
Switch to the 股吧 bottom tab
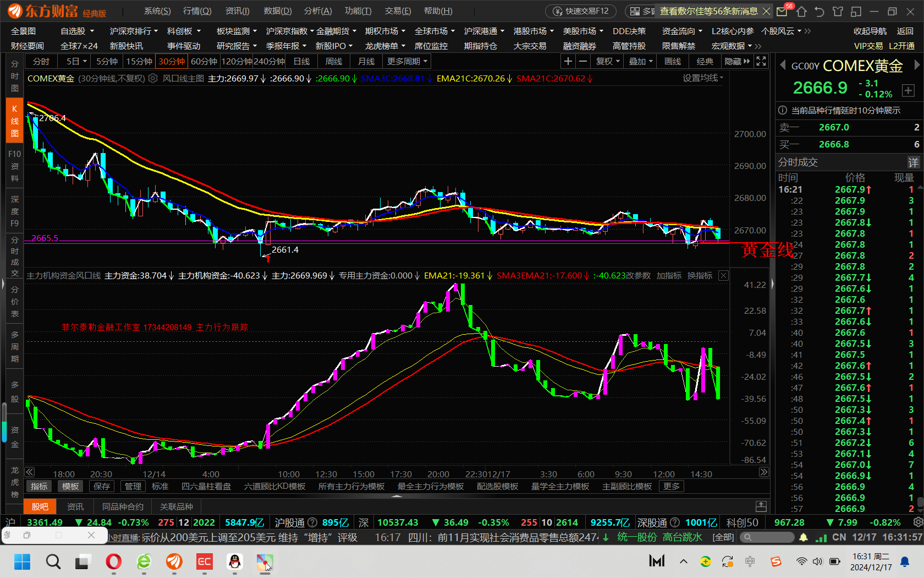click(40, 506)
